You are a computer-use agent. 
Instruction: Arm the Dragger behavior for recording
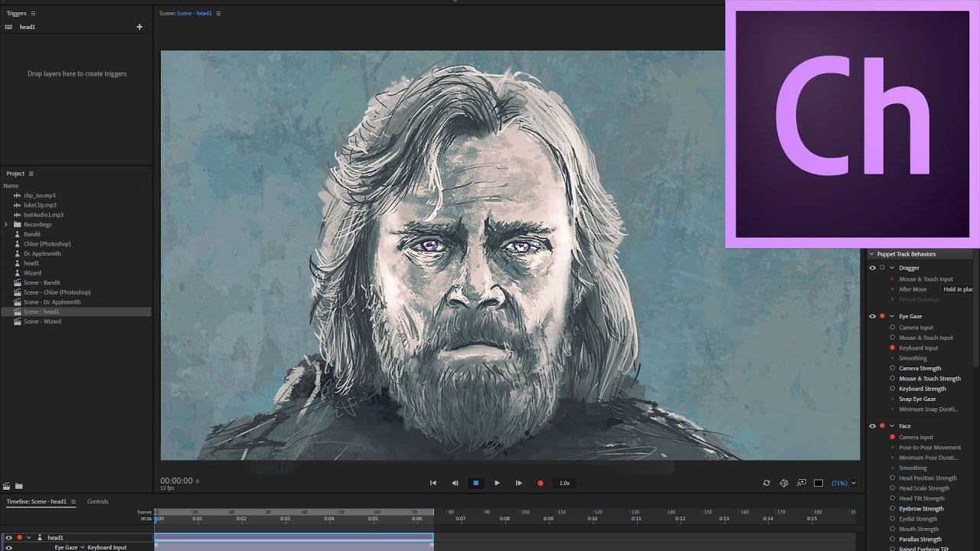coord(882,268)
